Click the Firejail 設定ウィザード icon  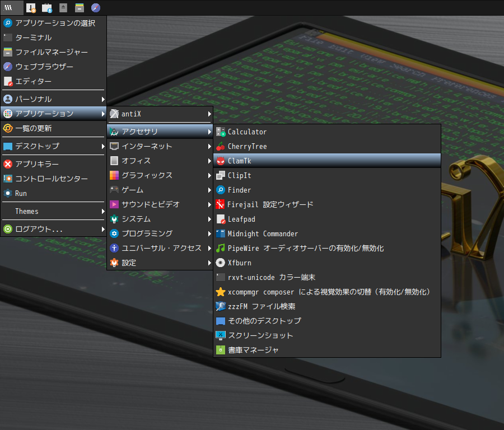(220, 204)
